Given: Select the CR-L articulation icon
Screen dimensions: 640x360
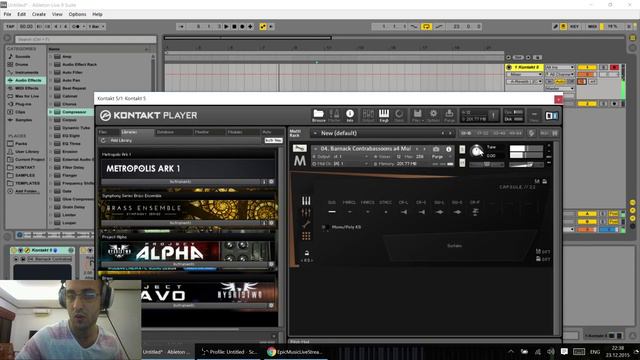Looking at the screenshot, I should pos(404,212).
